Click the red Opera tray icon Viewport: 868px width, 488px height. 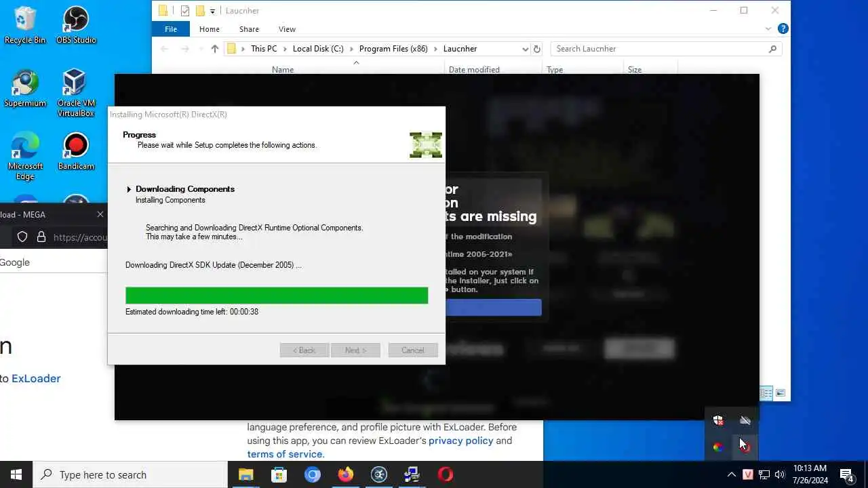pos(745,447)
